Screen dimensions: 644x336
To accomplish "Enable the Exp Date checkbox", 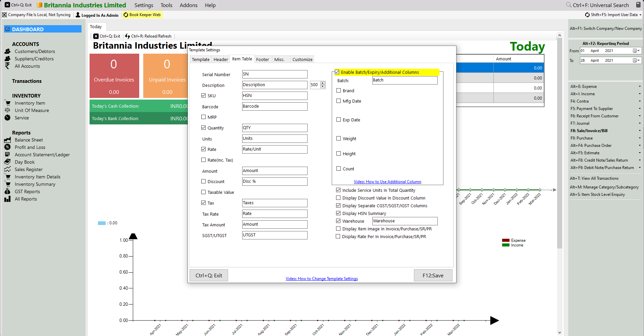I will coord(339,120).
